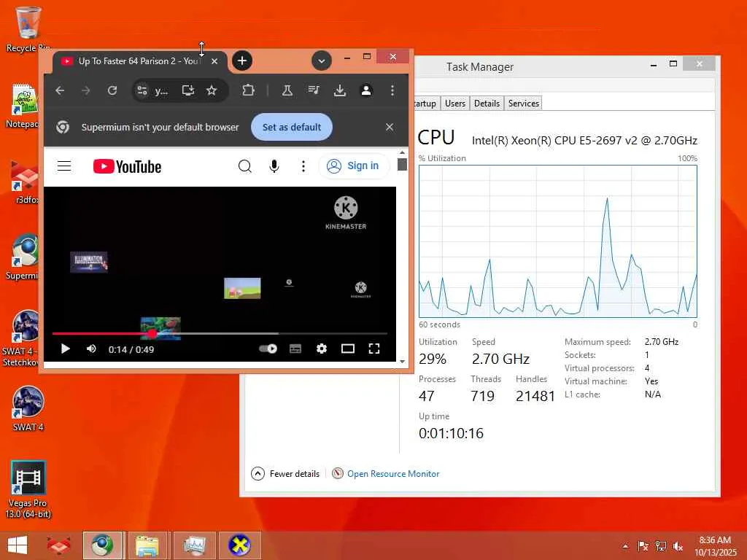
Task: Go back in the Supermium browser
Action: pyautogui.click(x=60, y=90)
